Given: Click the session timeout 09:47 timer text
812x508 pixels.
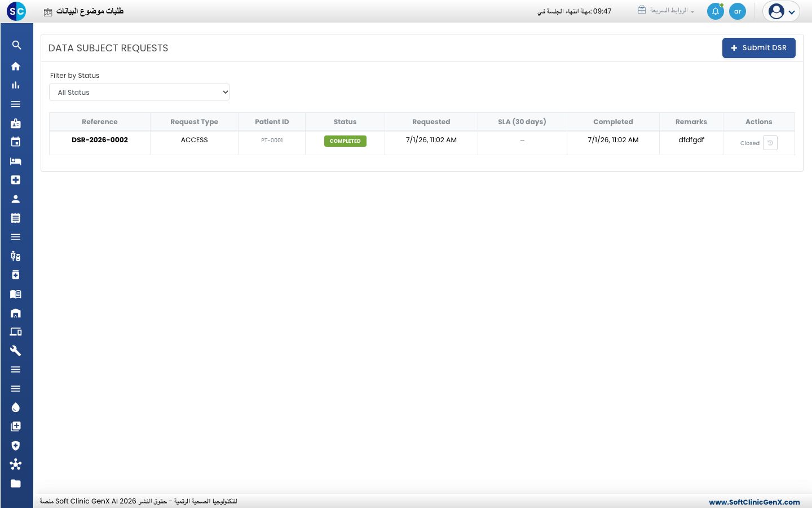Looking at the screenshot, I should 574,11.
